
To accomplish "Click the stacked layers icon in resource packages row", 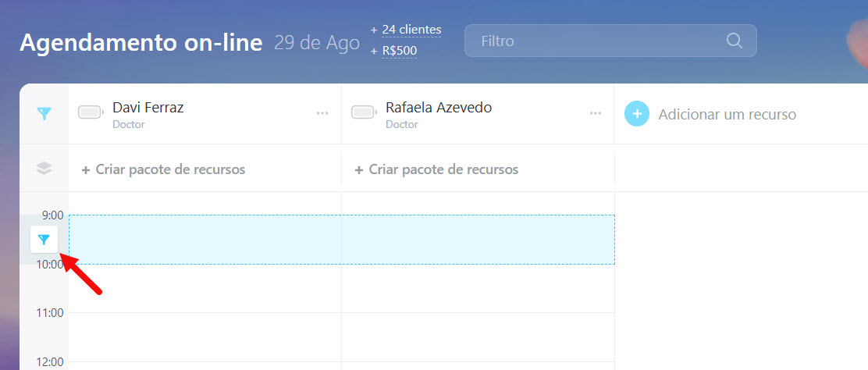I will coord(44,168).
